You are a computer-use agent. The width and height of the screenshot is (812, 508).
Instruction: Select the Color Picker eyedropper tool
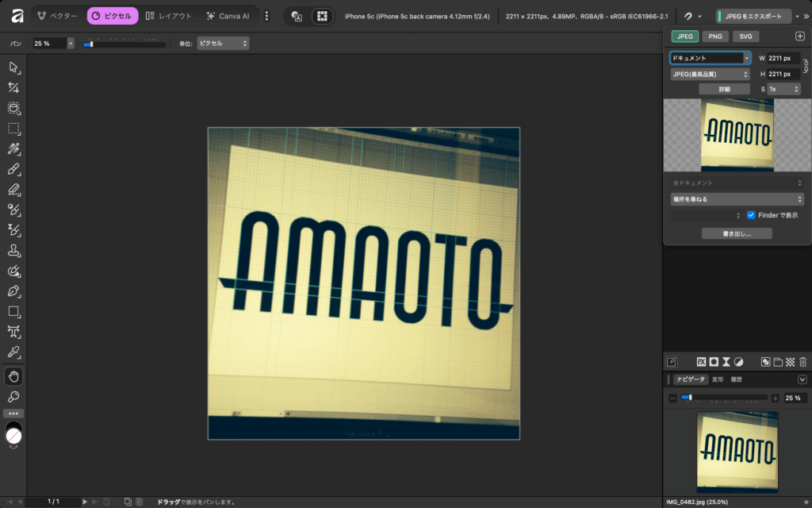click(x=13, y=352)
